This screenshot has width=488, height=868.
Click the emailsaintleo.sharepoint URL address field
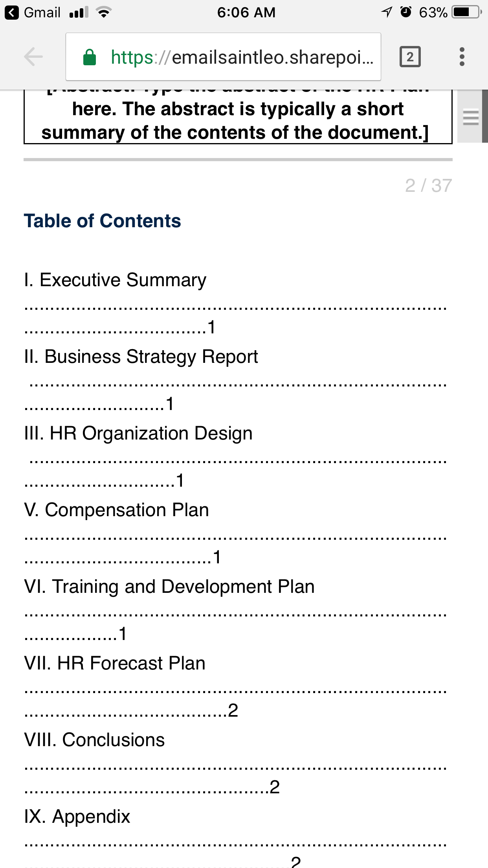pyautogui.click(x=223, y=57)
